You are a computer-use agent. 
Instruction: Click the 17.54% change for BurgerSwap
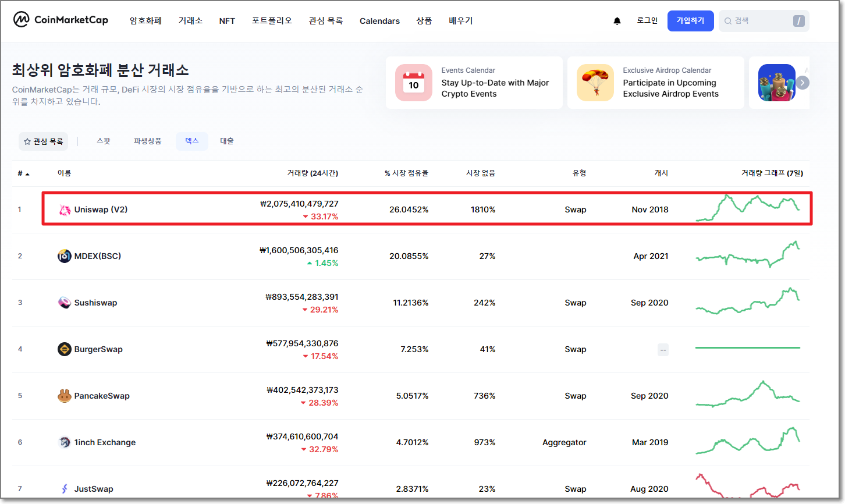321,356
